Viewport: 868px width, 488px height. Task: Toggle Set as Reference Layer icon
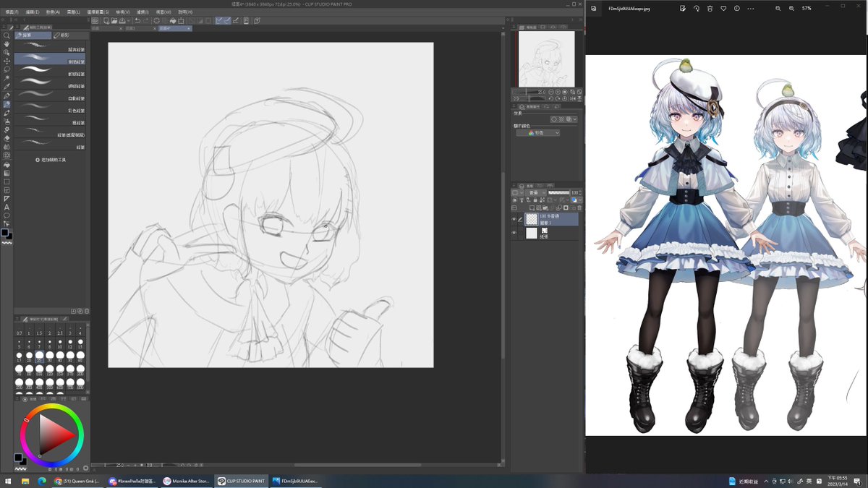pos(522,200)
